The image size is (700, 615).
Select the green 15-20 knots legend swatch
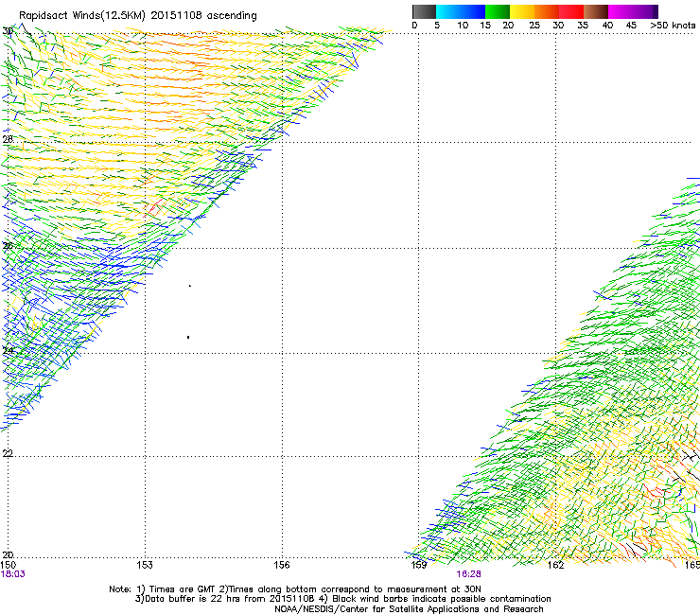click(498, 11)
